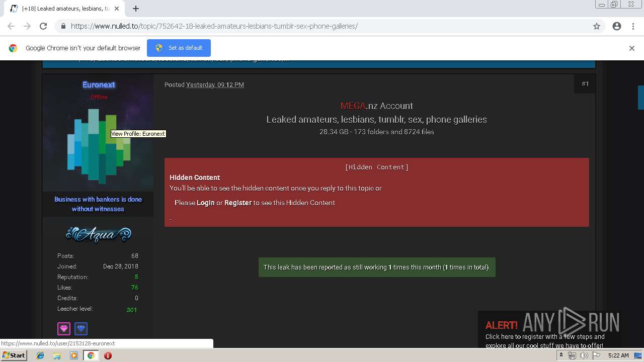Click the Joined date Dec 28, 2018
The image size is (644, 362).
(121, 266)
